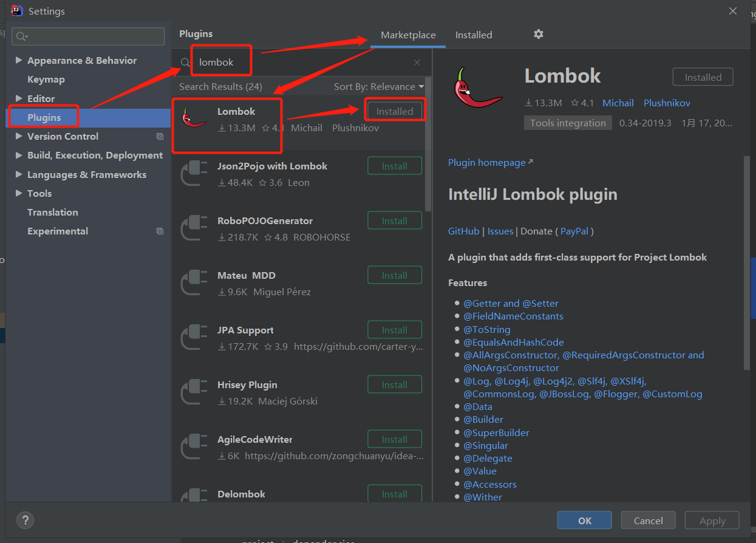Click the @Getter and @Setter link
The image size is (756, 543).
[511, 304]
